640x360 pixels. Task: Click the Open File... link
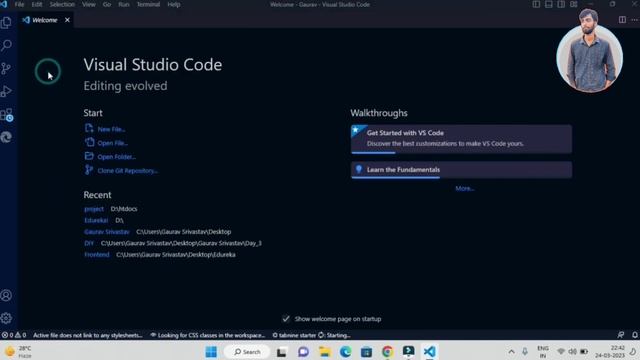(x=113, y=143)
